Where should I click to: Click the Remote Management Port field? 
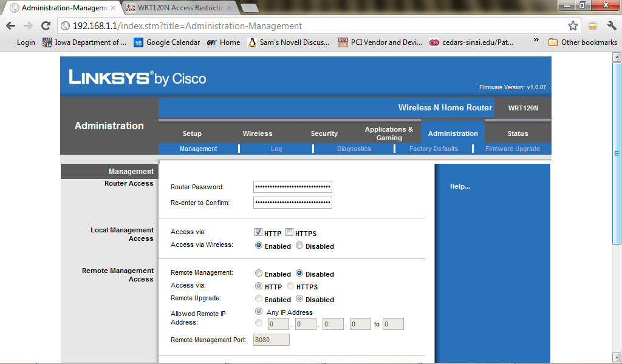click(271, 339)
